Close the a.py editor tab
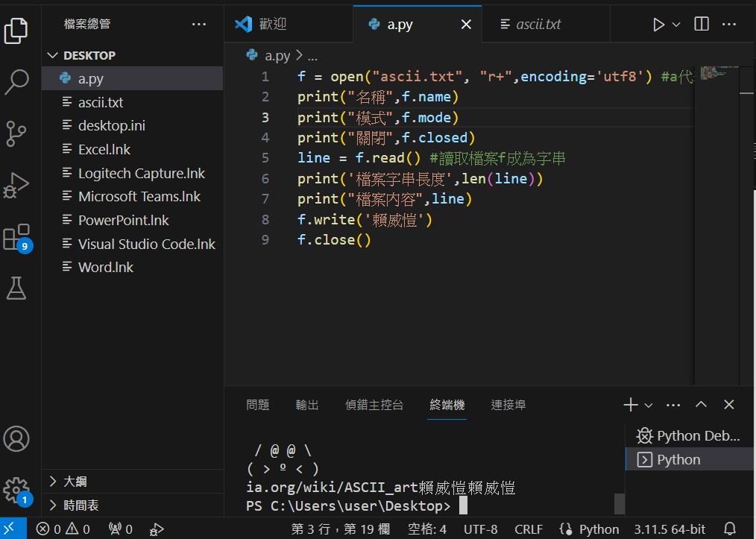756x539 pixels. (x=466, y=24)
